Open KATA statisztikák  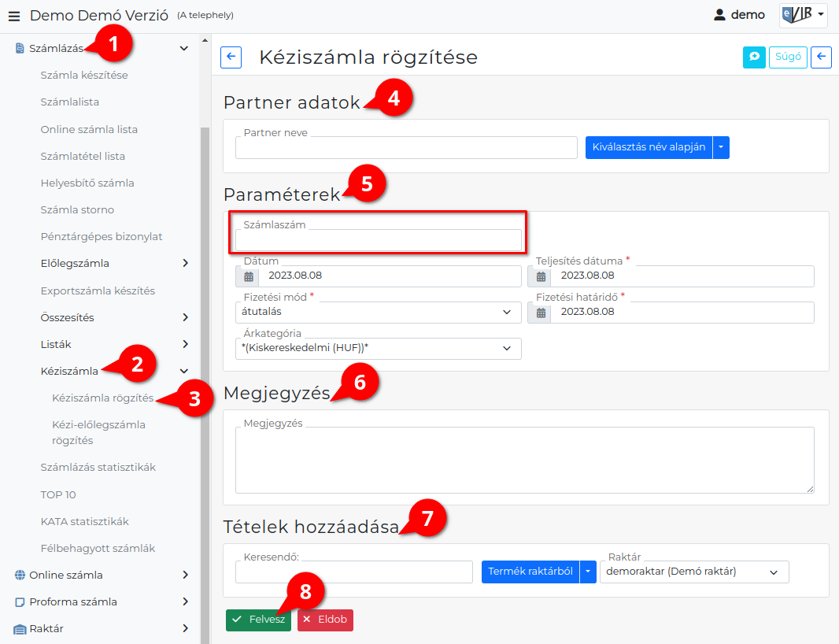[84, 521]
